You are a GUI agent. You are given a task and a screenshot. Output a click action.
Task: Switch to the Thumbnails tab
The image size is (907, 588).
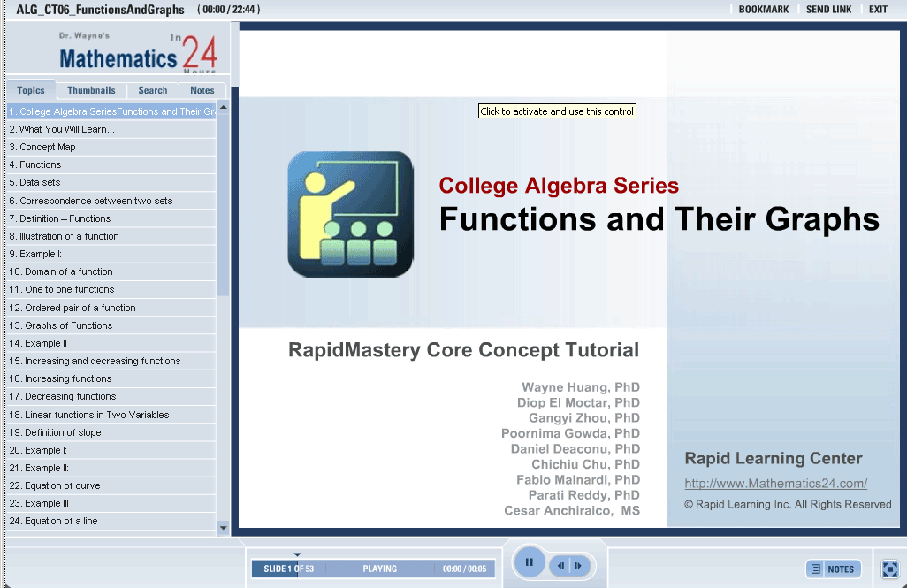coord(91,90)
